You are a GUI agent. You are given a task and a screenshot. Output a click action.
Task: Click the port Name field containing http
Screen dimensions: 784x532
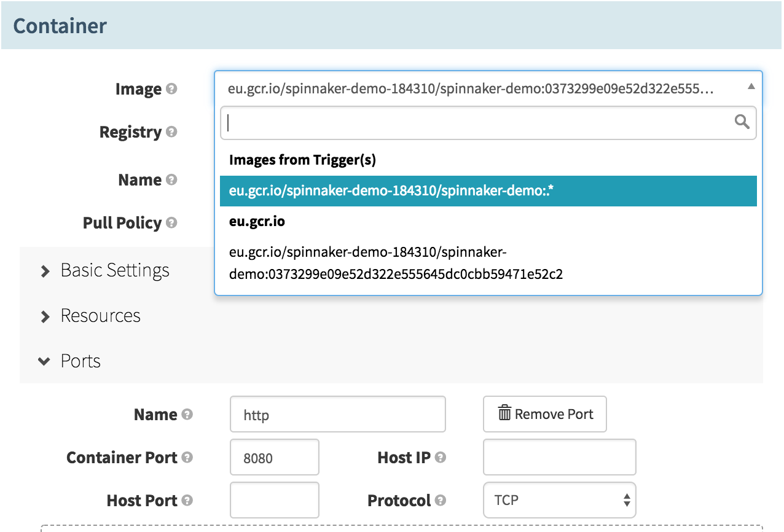tap(337, 414)
